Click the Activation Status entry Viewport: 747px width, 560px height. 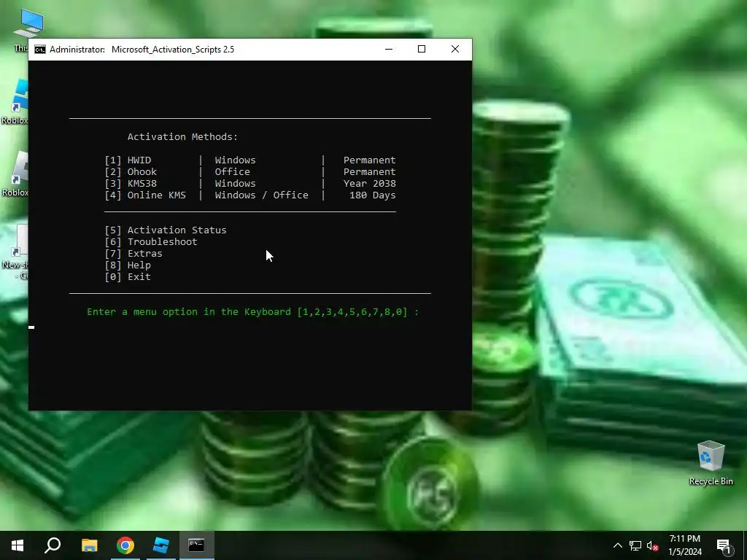pyautogui.click(x=166, y=230)
